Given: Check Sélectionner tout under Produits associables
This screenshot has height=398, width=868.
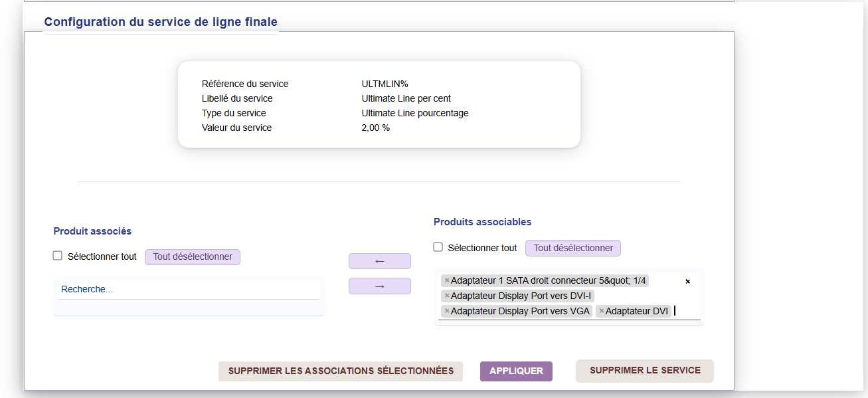Looking at the screenshot, I should pos(438,247).
